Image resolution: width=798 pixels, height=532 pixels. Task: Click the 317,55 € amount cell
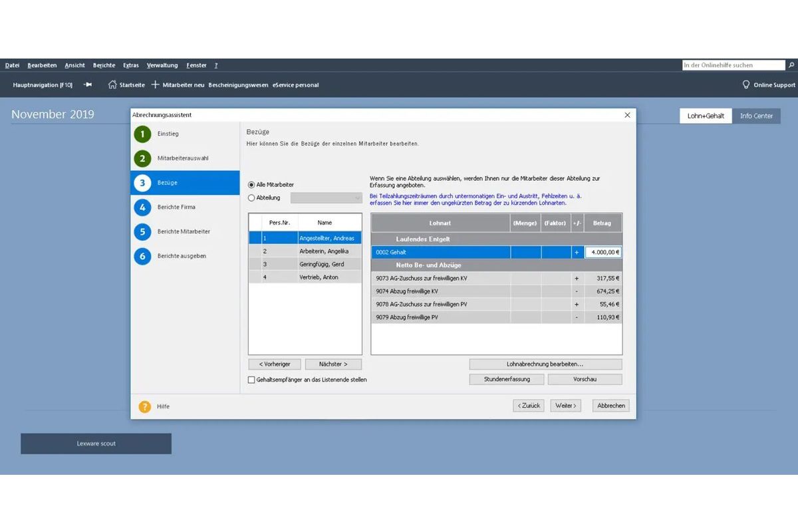pos(603,278)
